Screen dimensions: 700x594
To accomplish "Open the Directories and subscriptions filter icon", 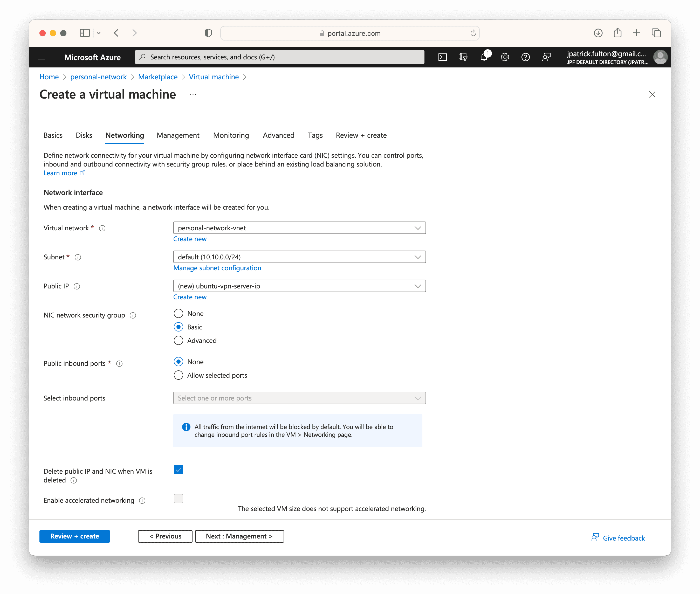I will click(463, 57).
